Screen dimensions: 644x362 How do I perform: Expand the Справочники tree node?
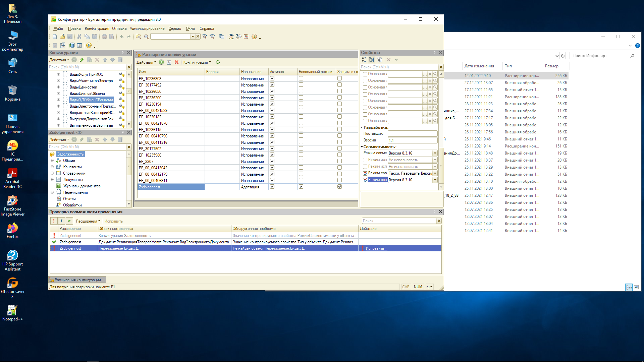pos(52,173)
